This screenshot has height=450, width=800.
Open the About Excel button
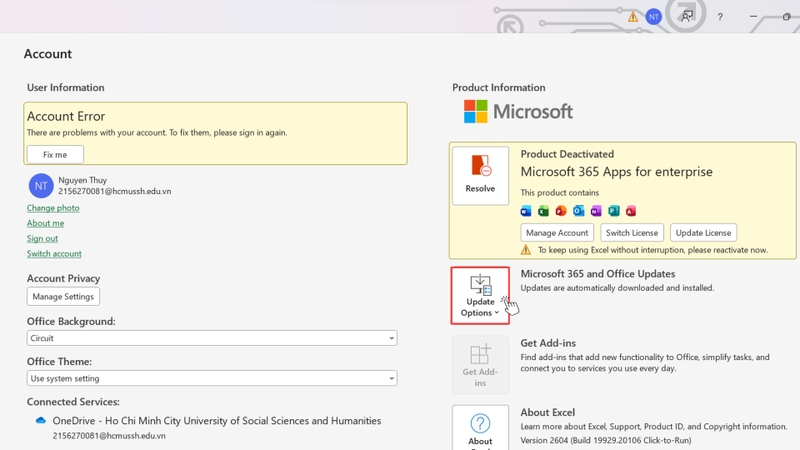480,429
